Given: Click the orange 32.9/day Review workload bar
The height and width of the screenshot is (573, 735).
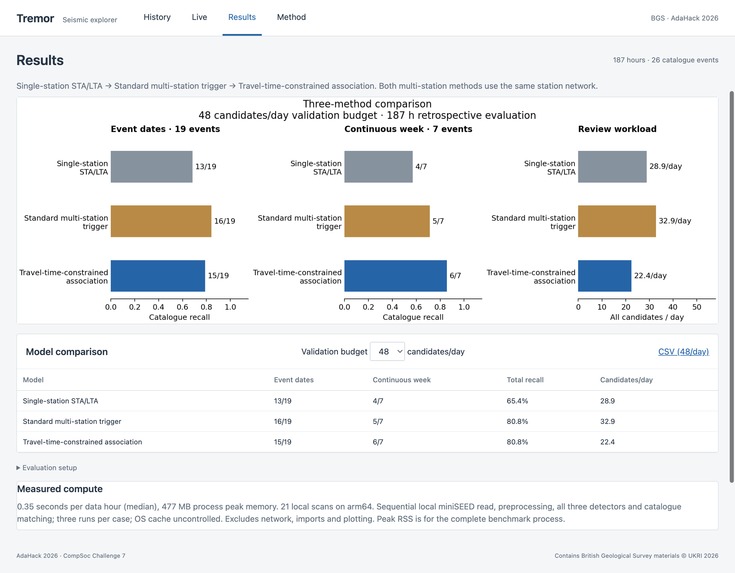Looking at the screenshot, I should point(617,221).
